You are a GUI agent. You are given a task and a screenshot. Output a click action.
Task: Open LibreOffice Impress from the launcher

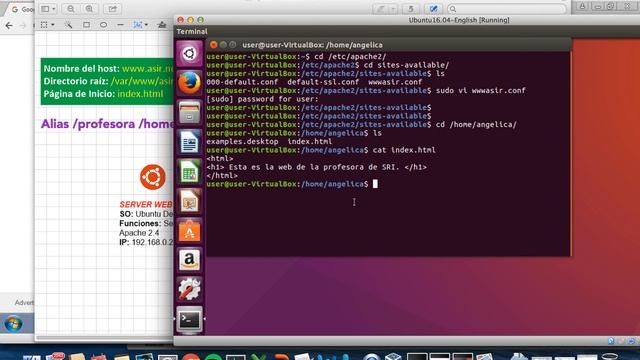tap(189, 201)
